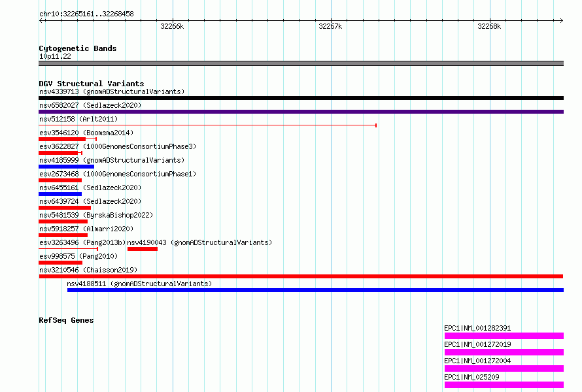Click the left arrow of the ruler

coord(41,21)
